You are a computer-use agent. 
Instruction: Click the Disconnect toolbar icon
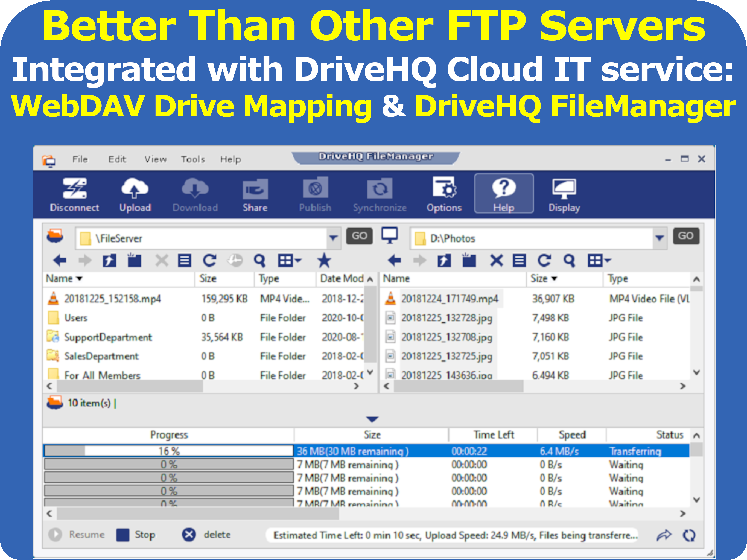pos(74,188)
